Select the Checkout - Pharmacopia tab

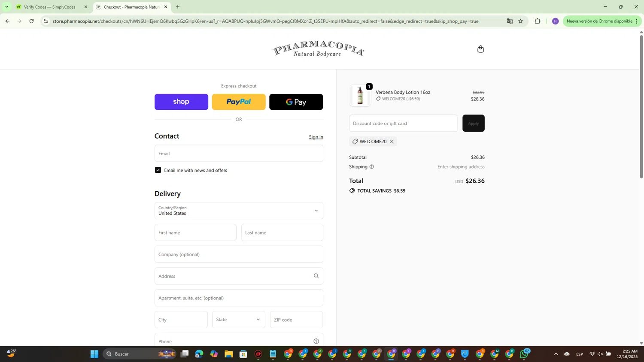[x=131, y=7]
